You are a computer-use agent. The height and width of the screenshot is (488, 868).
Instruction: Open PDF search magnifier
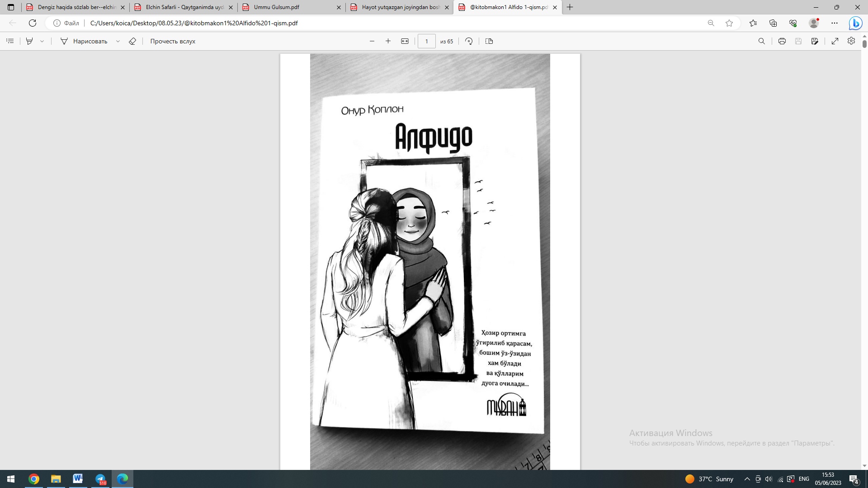[x=761, y=41]
